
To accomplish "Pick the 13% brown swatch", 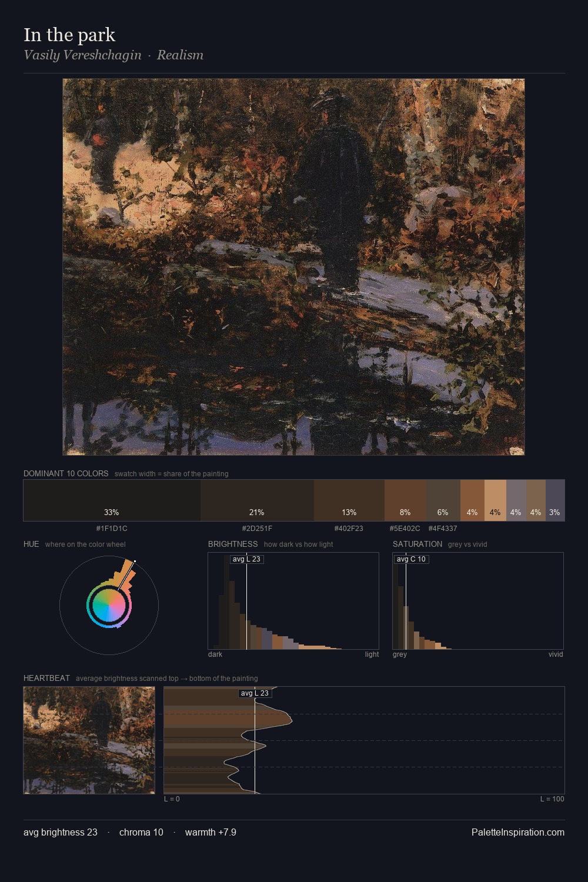I will tap(349, 500).
